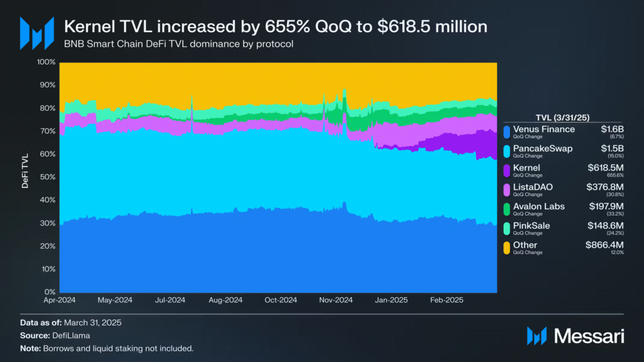Click the Kernel purple legend swatch
Image resolution: width=644 pixels, height=362 pixels.
pyautogui.click(x=507, y=170)
